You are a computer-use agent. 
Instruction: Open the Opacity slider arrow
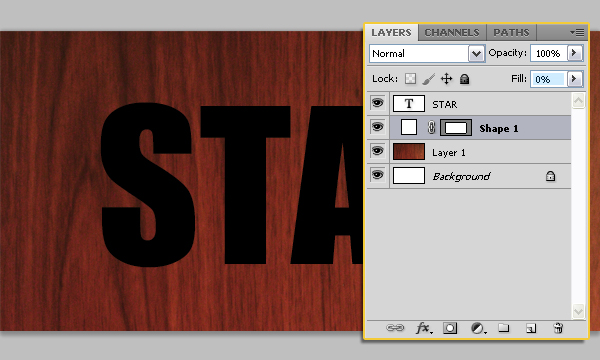click(x=575, y=53)
